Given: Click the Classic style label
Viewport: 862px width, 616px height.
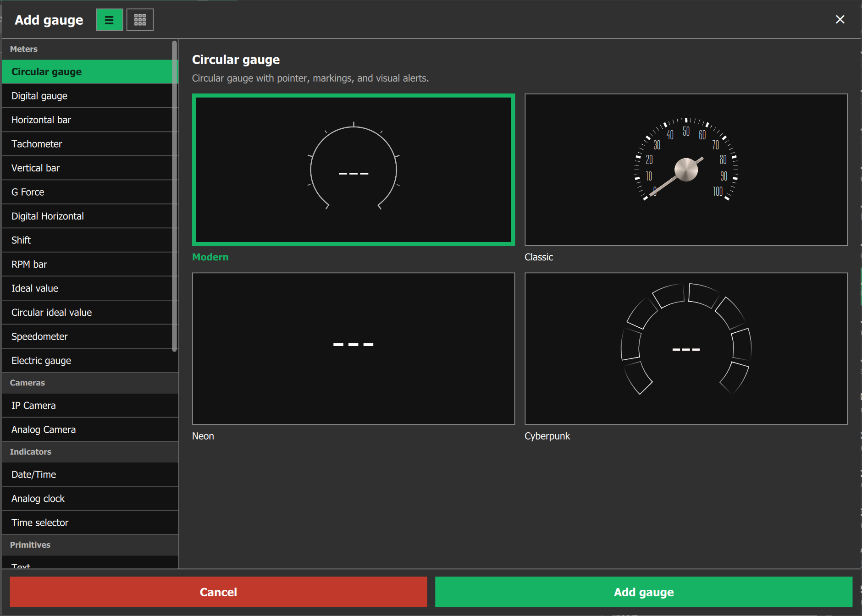Looking at the screenshot, I should 539,257.
